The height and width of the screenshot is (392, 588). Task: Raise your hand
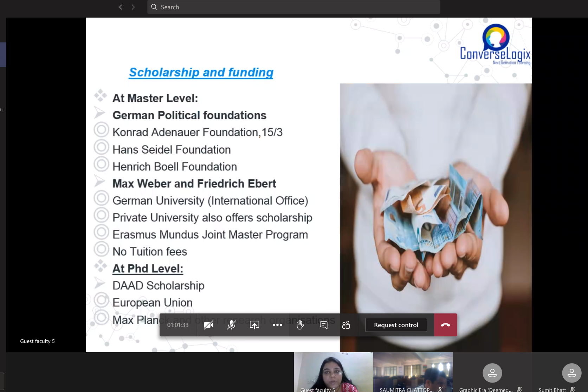300,325
